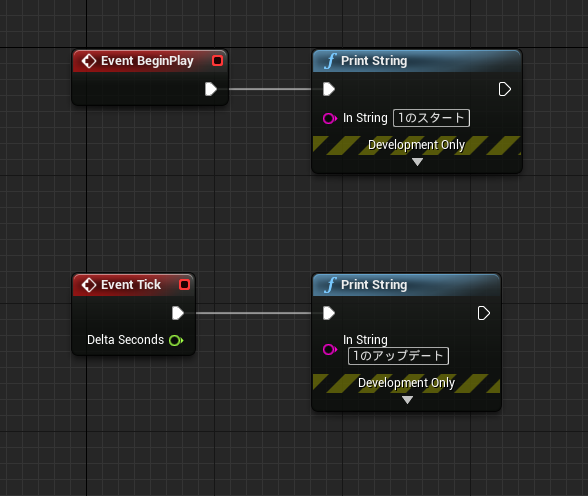The width and height of the screenshot is (588, 496).
Task: Click In String pin on top Print String
Action: coord(330,118)
